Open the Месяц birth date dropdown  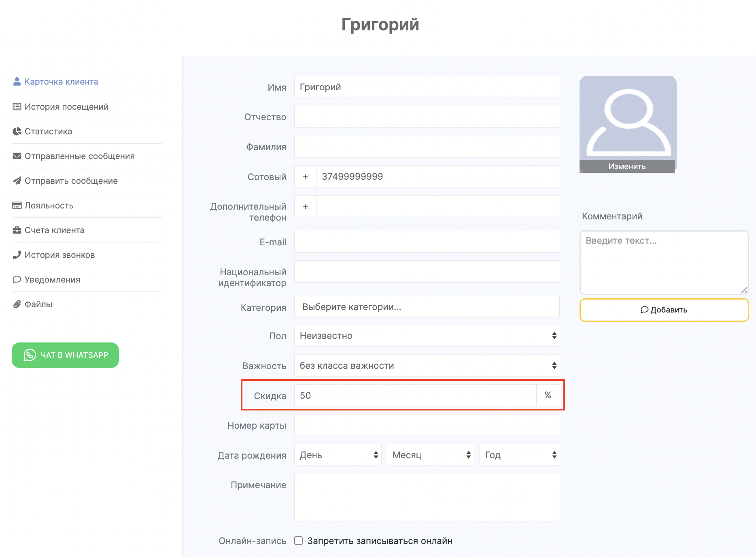click(431, 455)
